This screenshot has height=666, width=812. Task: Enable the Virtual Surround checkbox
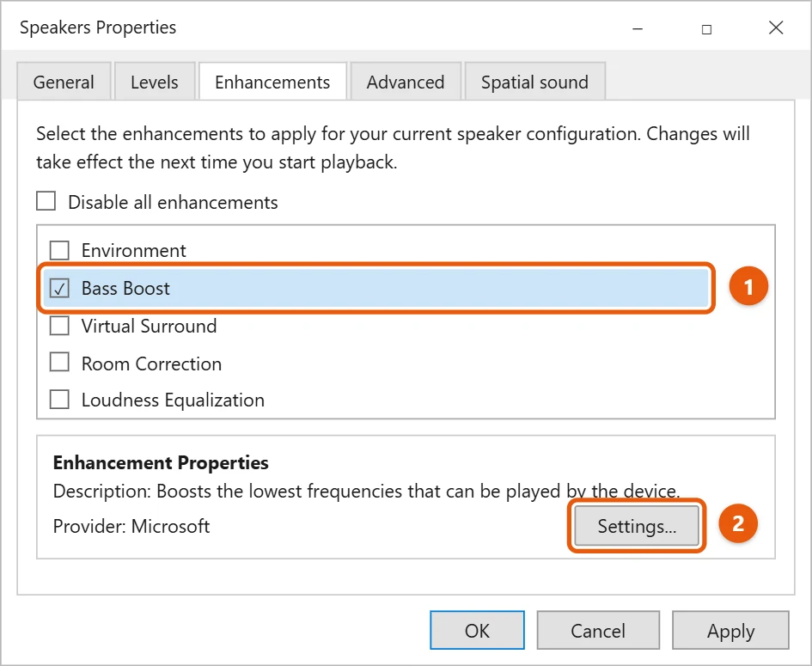pos(59,326)
